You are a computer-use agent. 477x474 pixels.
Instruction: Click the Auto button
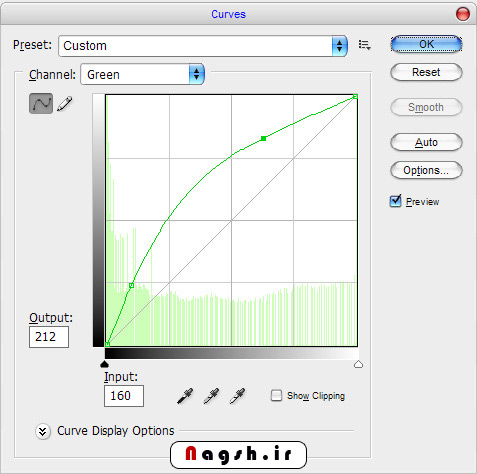[426, 142]
